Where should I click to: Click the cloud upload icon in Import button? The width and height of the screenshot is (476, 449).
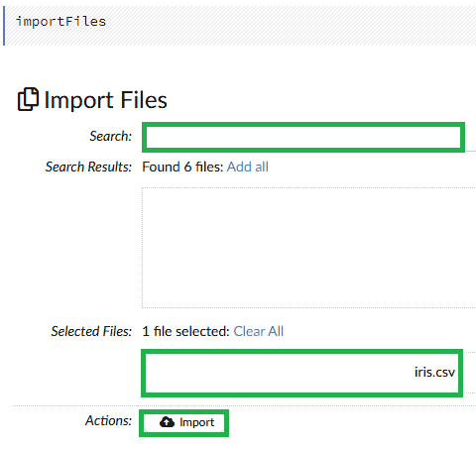167,422
